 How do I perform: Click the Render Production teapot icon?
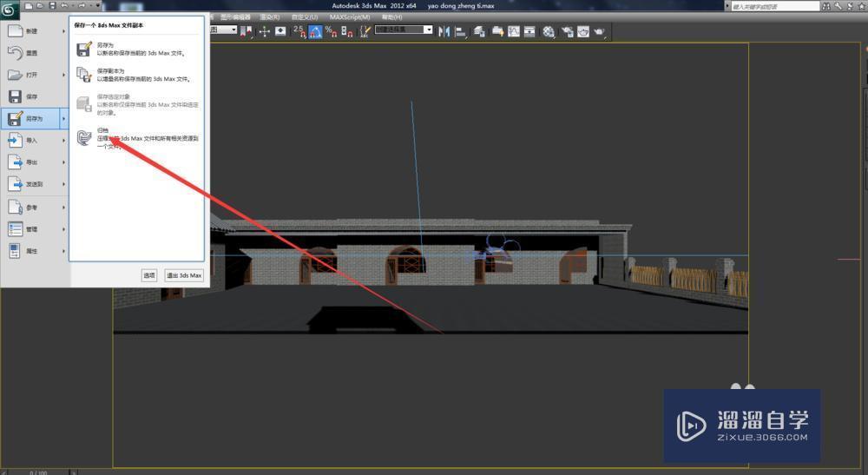600,31
